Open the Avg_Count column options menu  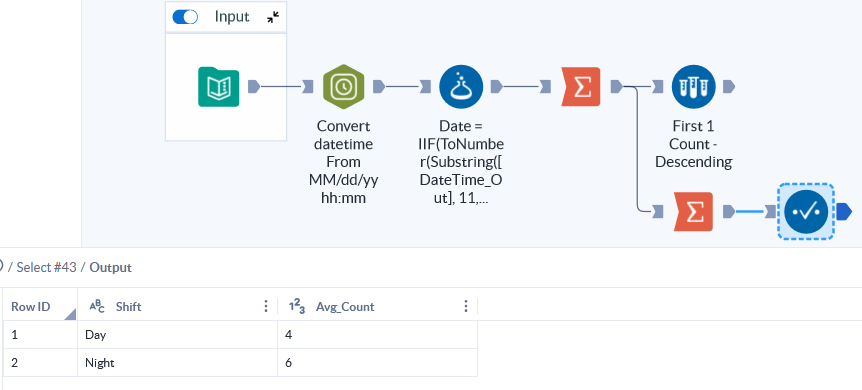click(x=466, y=306)
